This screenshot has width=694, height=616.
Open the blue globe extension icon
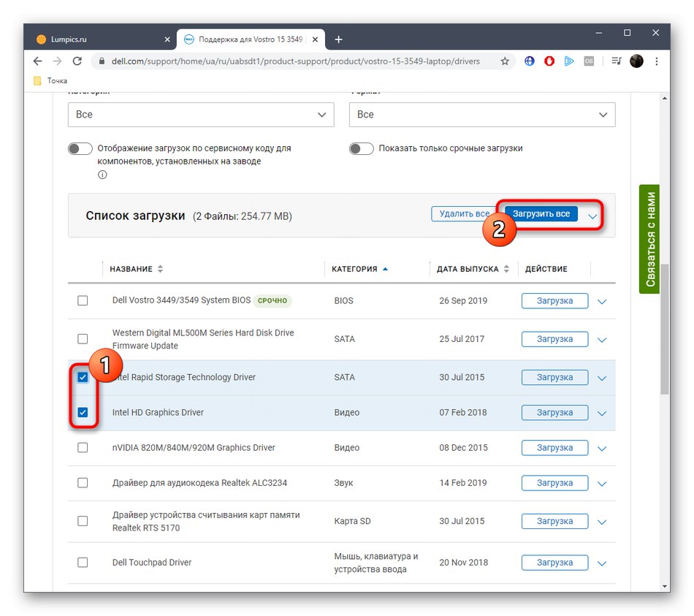click(530, 61)
